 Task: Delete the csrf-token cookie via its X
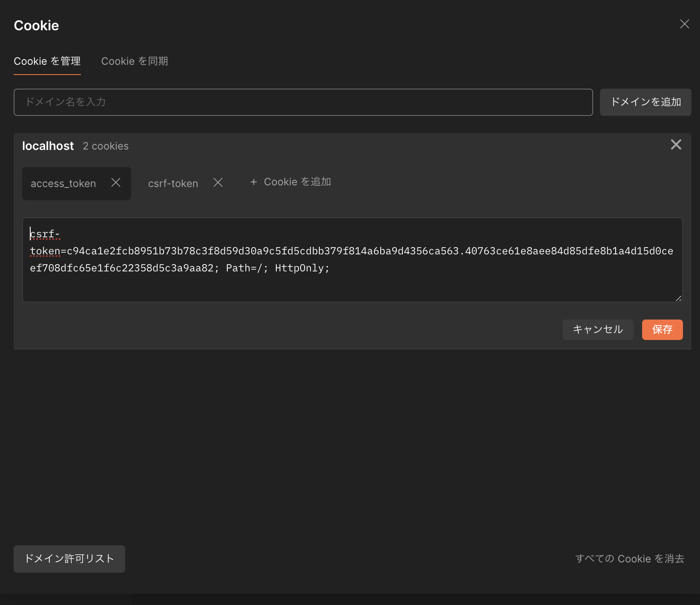(218, 182)
